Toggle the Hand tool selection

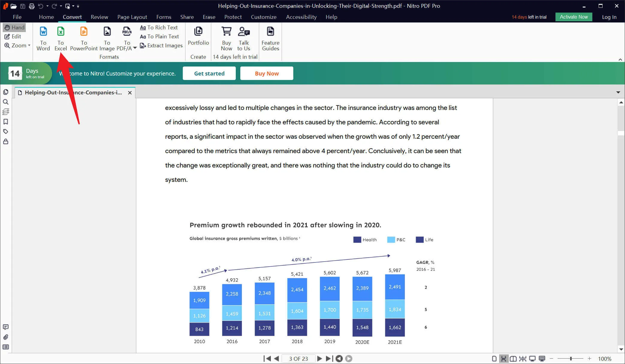[x=14, y=27]
